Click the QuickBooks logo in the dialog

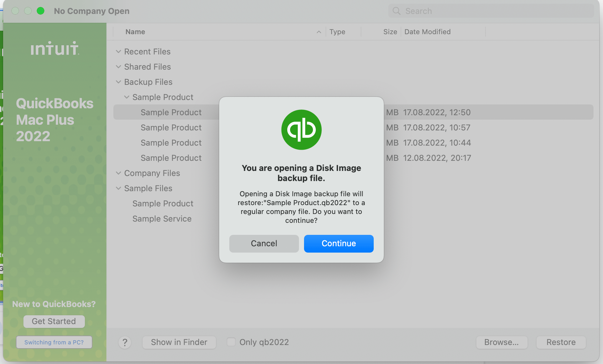(301, 130)
